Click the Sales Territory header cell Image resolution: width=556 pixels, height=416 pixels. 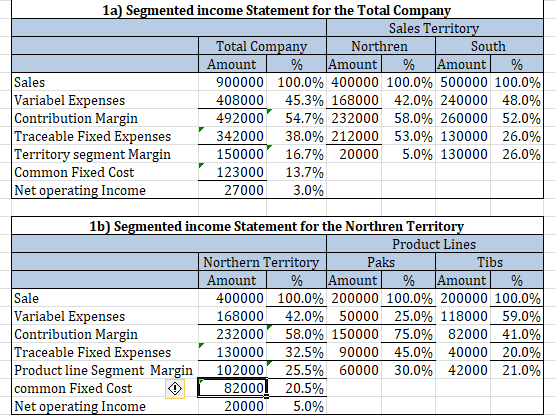434,28
